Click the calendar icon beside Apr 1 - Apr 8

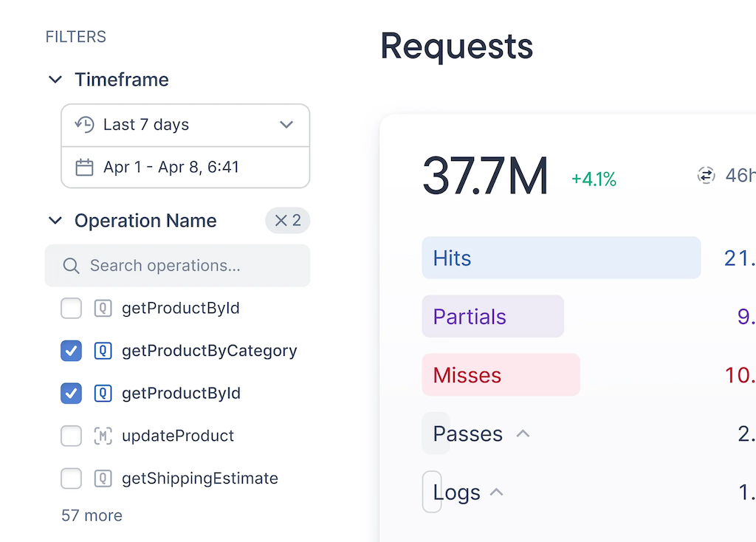point(84,168)
